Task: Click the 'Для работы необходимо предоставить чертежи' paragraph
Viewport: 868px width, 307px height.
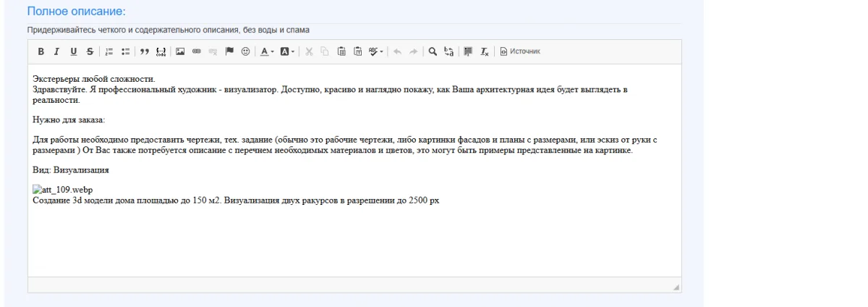Action: pyautogui.click(x=344, y=145)
